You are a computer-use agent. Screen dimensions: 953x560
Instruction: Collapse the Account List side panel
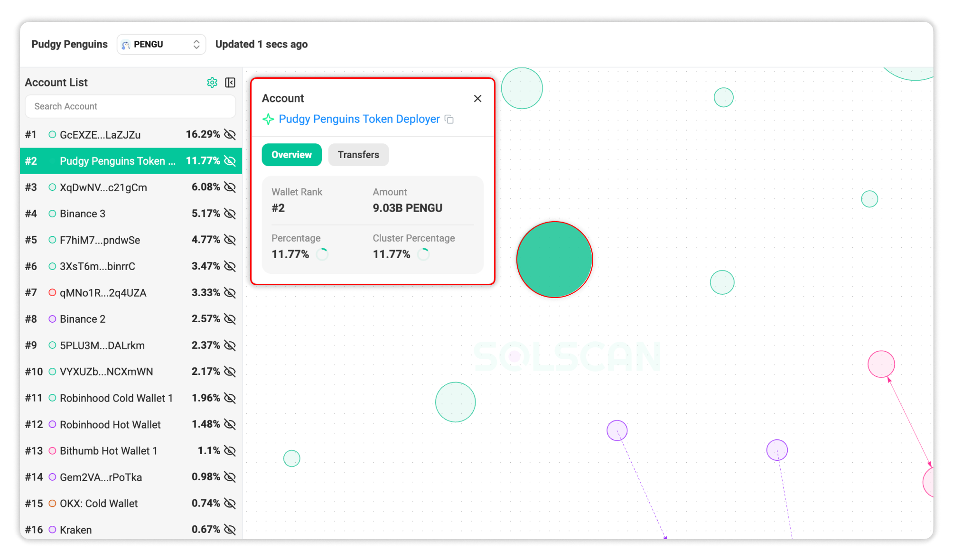230,82
